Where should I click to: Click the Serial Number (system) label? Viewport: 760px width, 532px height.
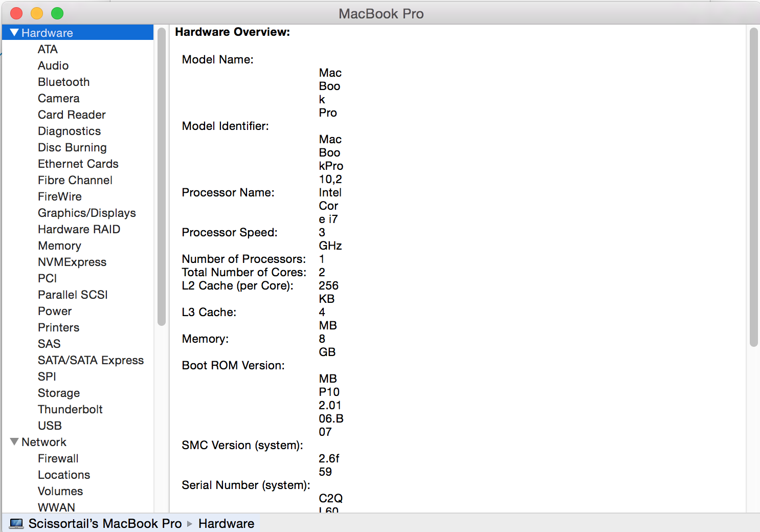(x=246, y=485)
